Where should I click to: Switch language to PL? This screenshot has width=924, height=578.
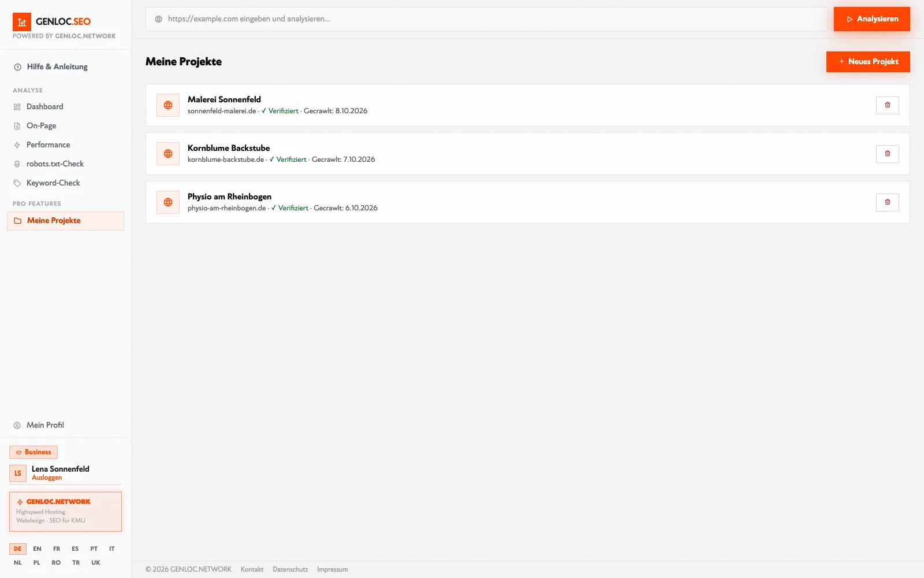(x=37, y=563)
